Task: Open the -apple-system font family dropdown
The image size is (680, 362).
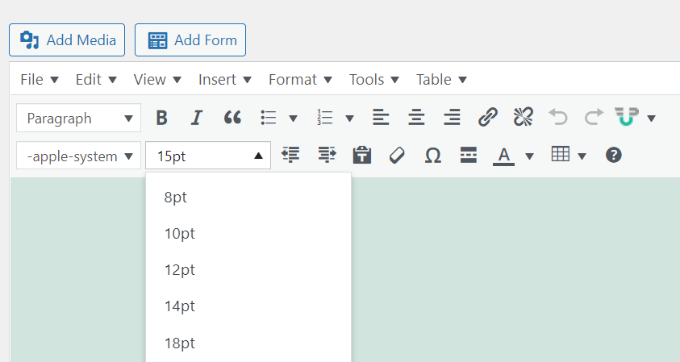Action: coord(78,156)
